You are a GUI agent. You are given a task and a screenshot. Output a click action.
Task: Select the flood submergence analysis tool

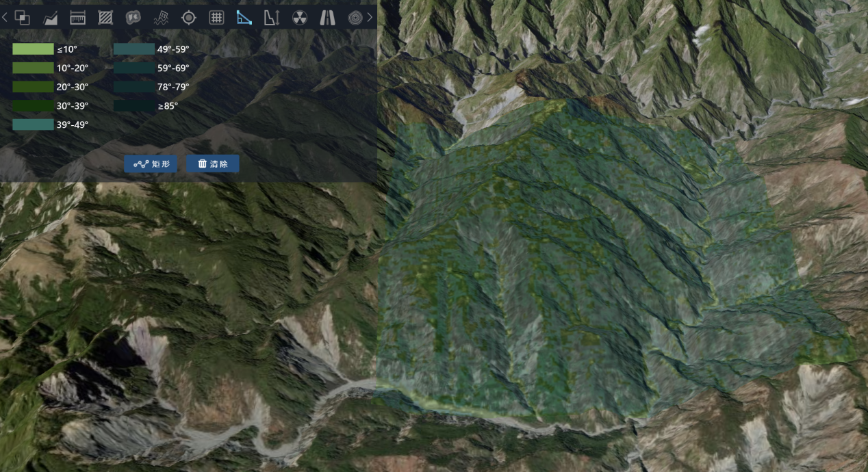point(161,18)
